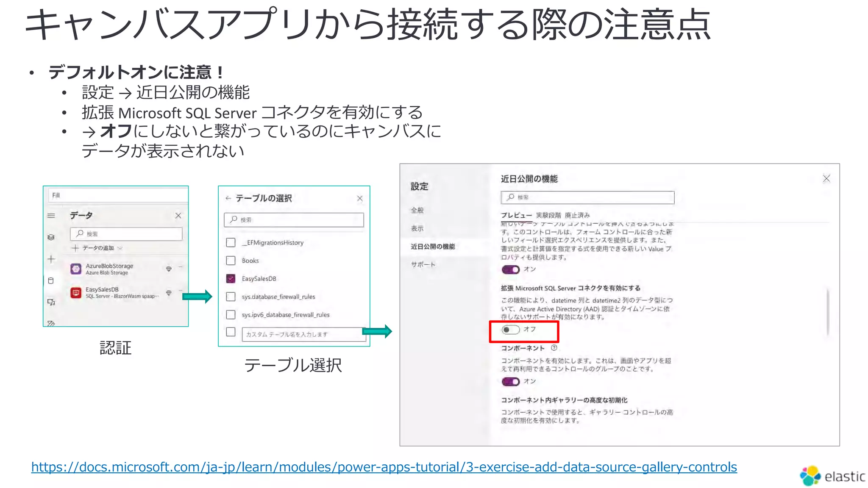The image size is (868, 488).
Task: Click the データの追加 button label
Action: point(98,248)
